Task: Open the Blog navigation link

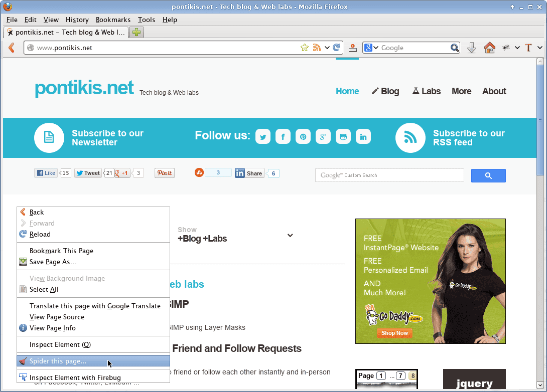Action: tap(385, 91)
